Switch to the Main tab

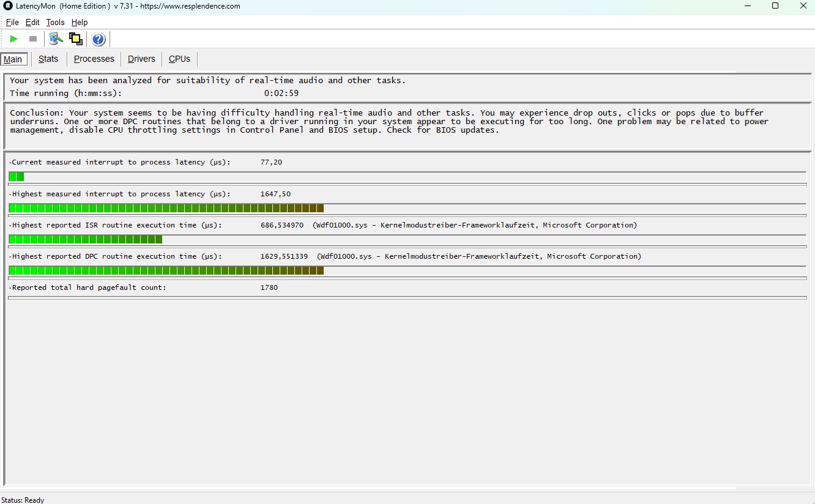click(13, 59)
